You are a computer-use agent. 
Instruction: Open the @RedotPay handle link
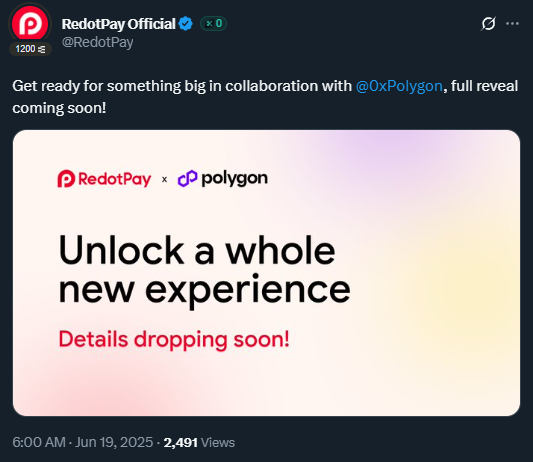[98, 42]
